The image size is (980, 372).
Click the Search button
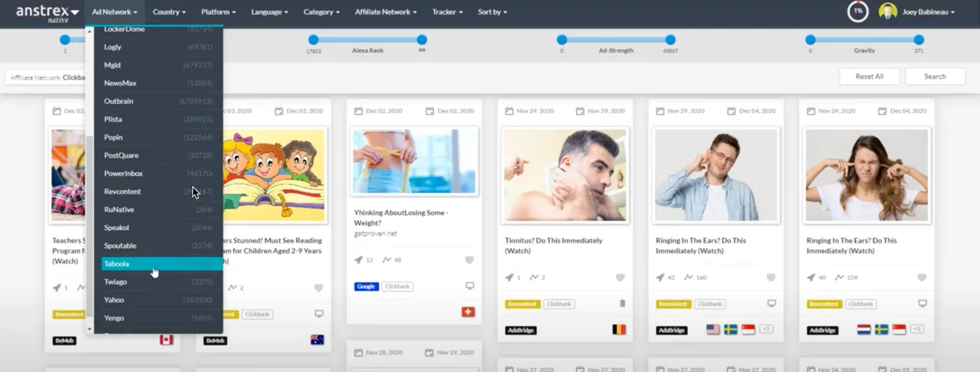pos(935,77)
